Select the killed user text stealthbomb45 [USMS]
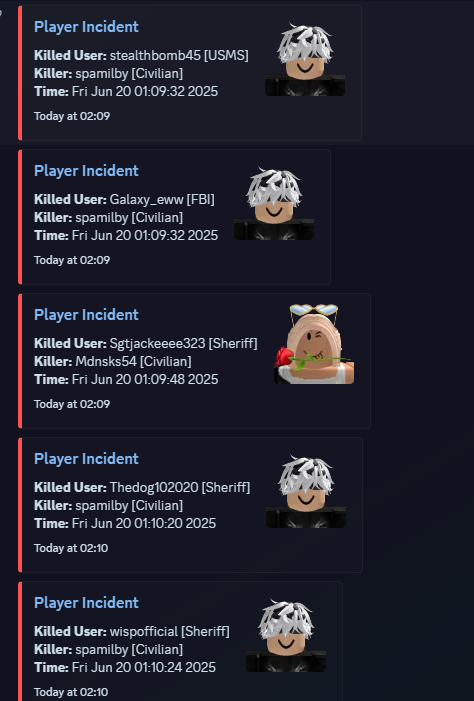This screenshot has height=701, width=474. [179, 55]
